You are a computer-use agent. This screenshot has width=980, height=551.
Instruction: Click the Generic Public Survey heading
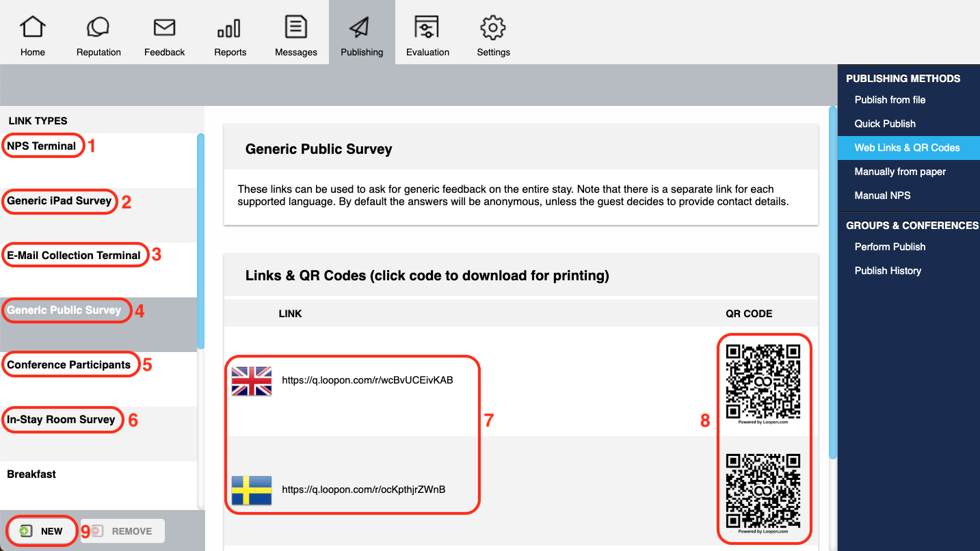coord(319,149)
